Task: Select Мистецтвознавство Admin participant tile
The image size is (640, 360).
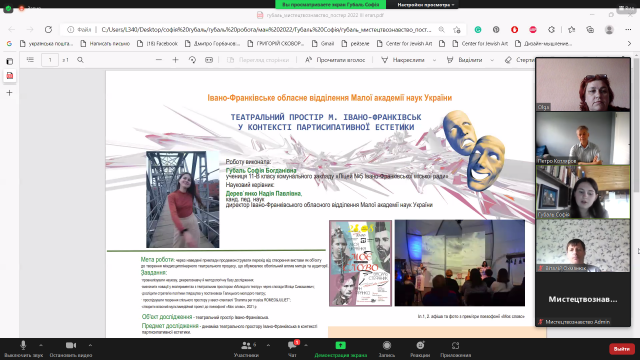Action: [583, 299]
